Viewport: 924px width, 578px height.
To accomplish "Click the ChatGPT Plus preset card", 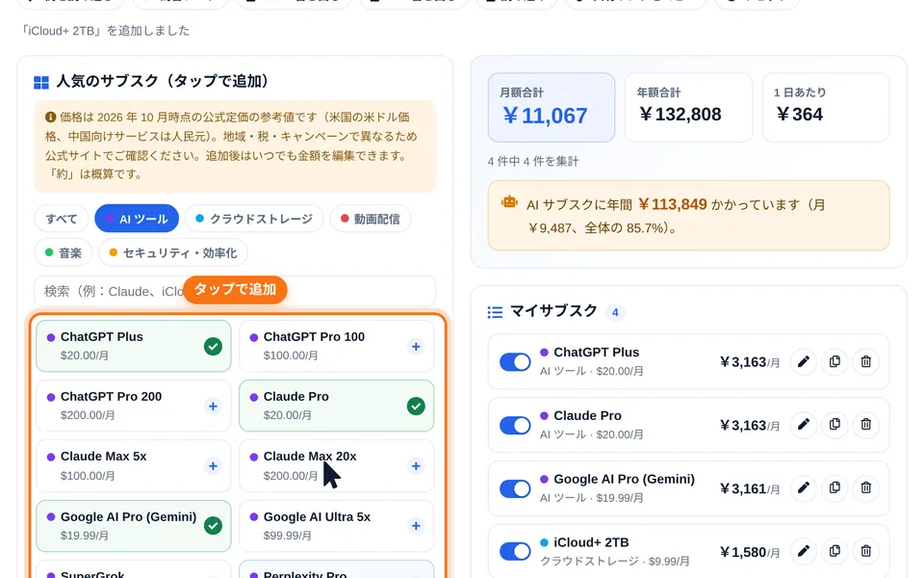I will point(134,346).
